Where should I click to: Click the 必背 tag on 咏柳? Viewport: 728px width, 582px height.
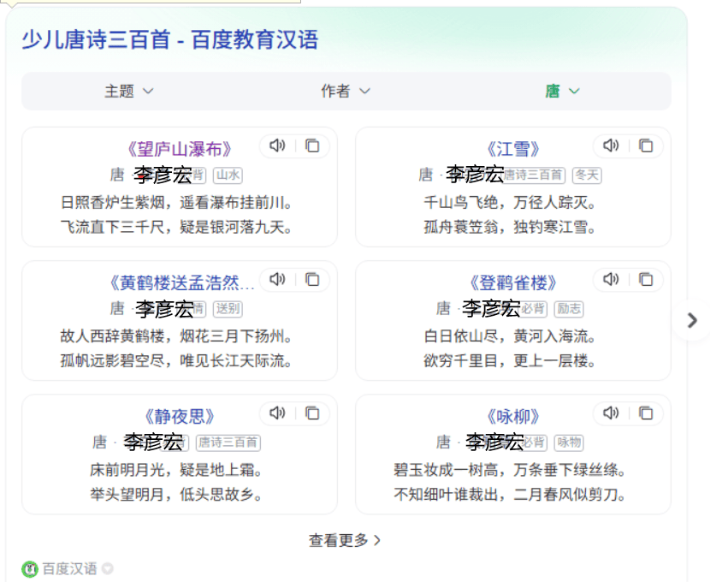pyautogui.click(x=534, y=442)
